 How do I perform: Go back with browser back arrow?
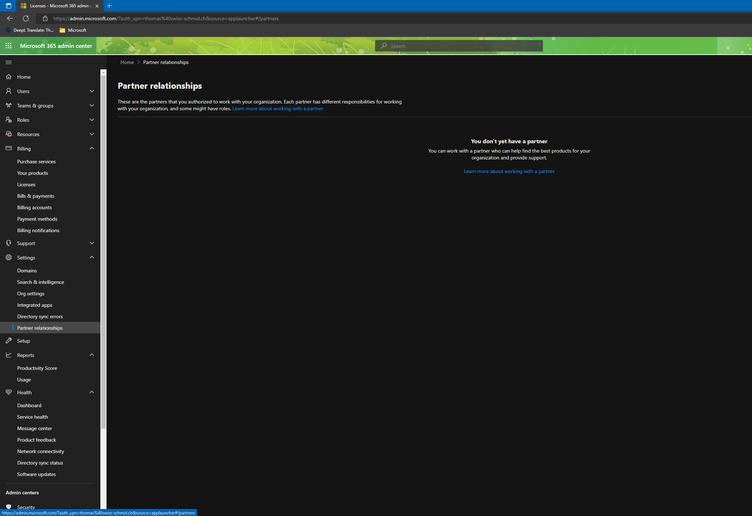10,18
